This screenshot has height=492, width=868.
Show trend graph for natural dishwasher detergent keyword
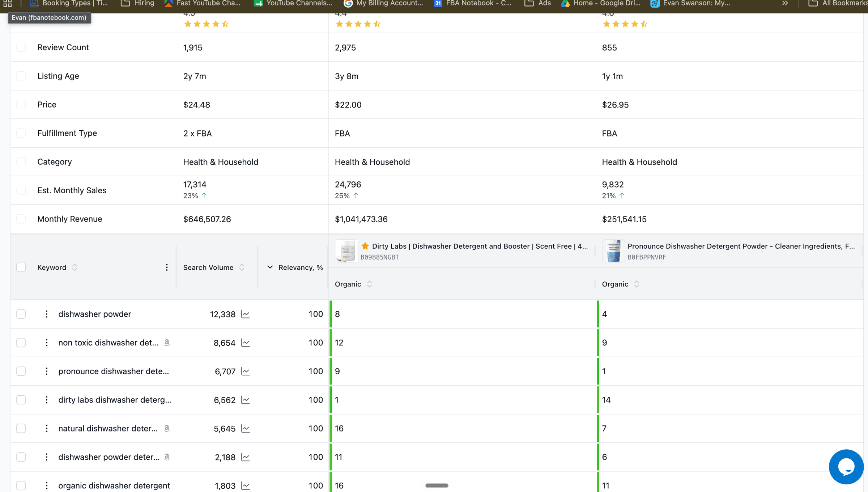245,428
